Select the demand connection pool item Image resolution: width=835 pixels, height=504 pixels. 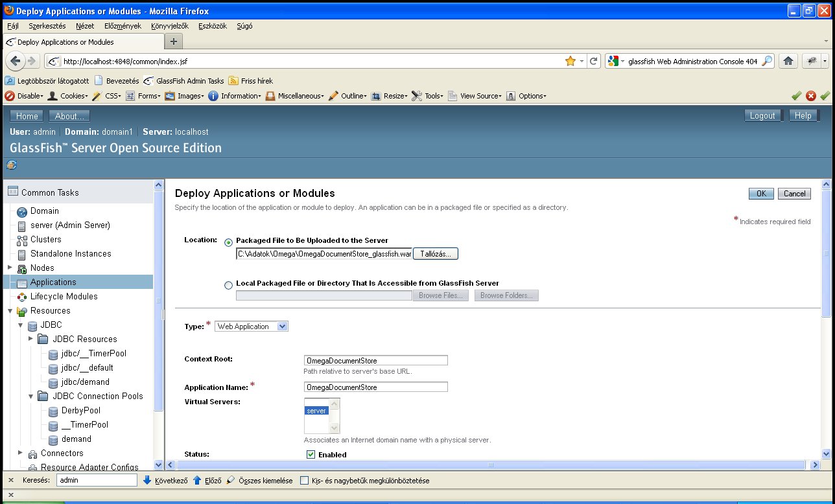(76, 439)
